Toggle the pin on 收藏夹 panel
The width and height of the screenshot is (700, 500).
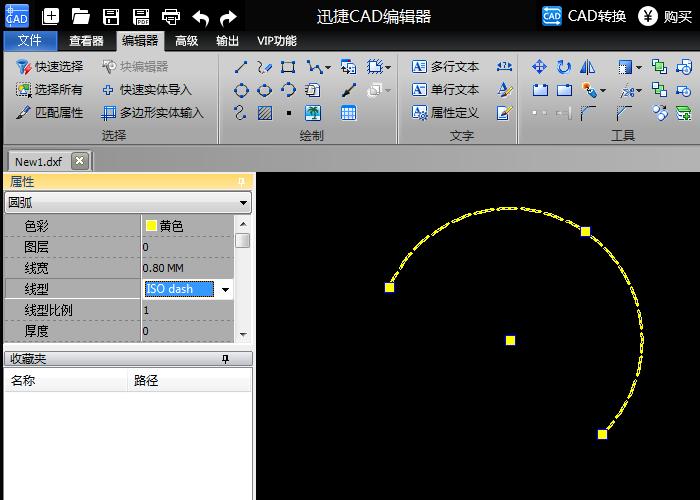tap(226, 358)
